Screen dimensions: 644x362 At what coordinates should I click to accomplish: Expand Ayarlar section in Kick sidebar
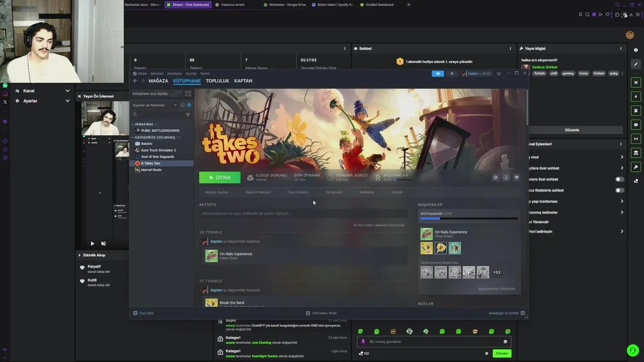(x=67, y=101)
